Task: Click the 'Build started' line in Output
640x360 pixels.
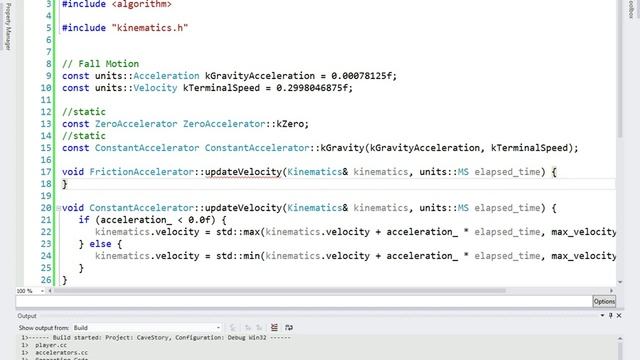Action: 156,338
